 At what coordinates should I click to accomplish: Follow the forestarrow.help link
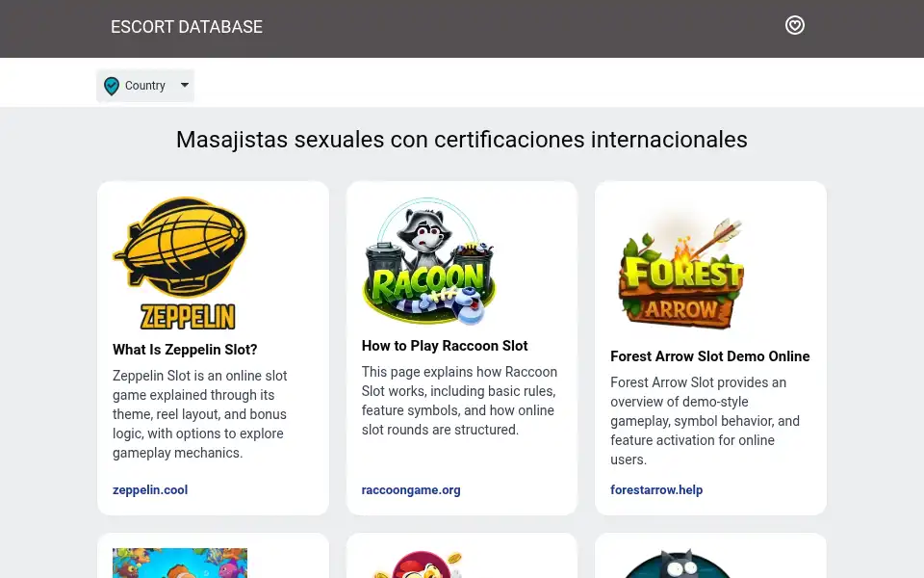(x=656, y=490)
